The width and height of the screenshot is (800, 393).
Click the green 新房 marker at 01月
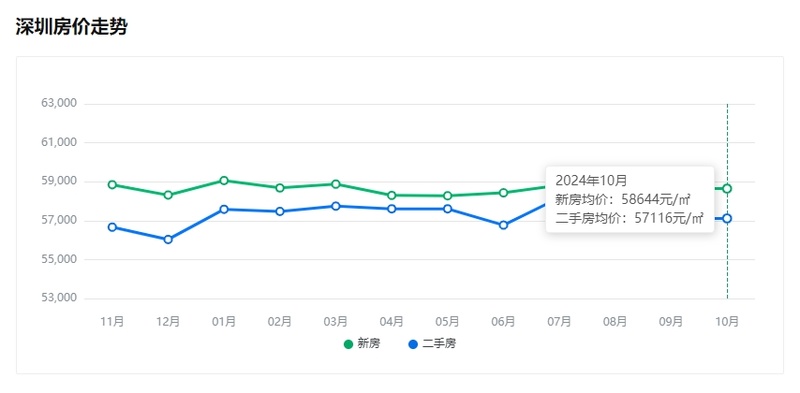pyautogui.click(x=224, y=181)
